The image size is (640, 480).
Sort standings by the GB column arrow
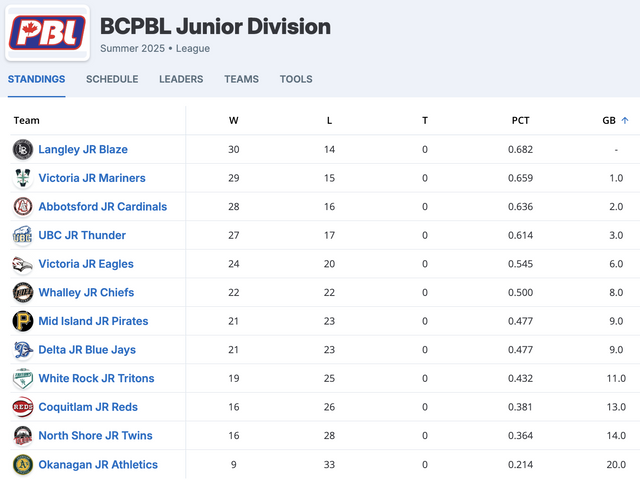[625, 121]
